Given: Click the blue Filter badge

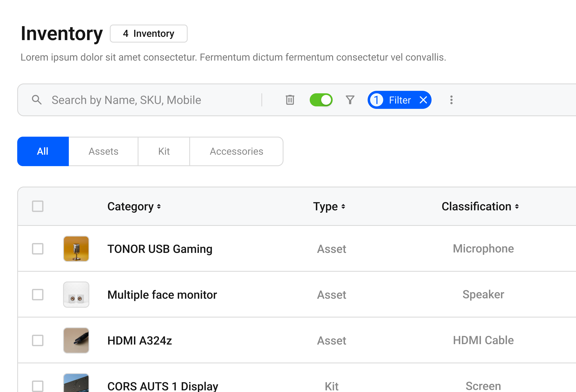Looking at the screenshot, I should click(x=399, y=100).
